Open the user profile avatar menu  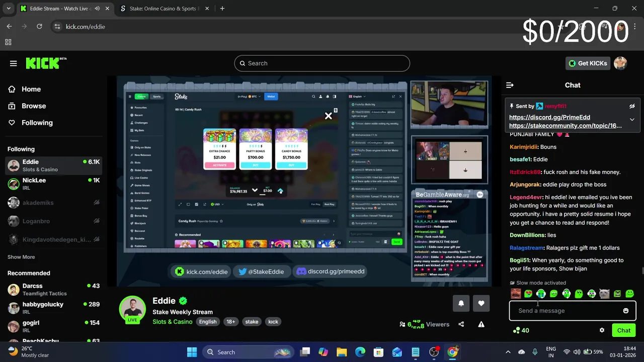(620, 63)
